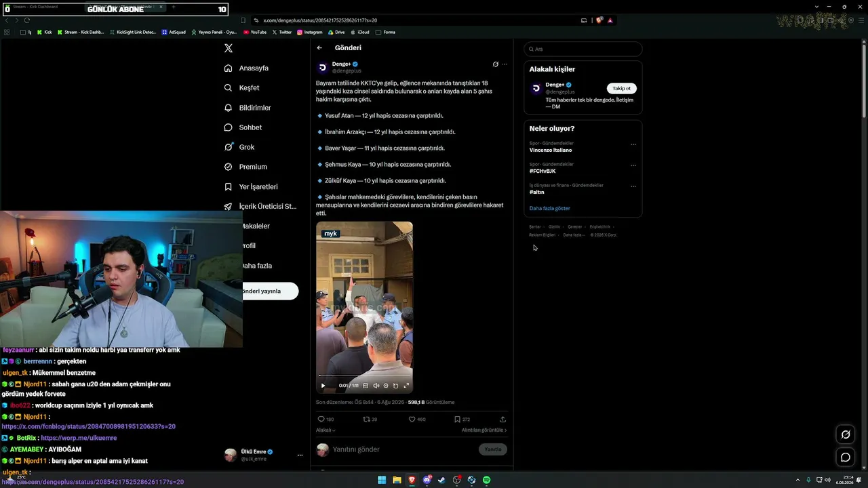
Task: Open the Kick bookmark
Action: [x=44, y=32]
